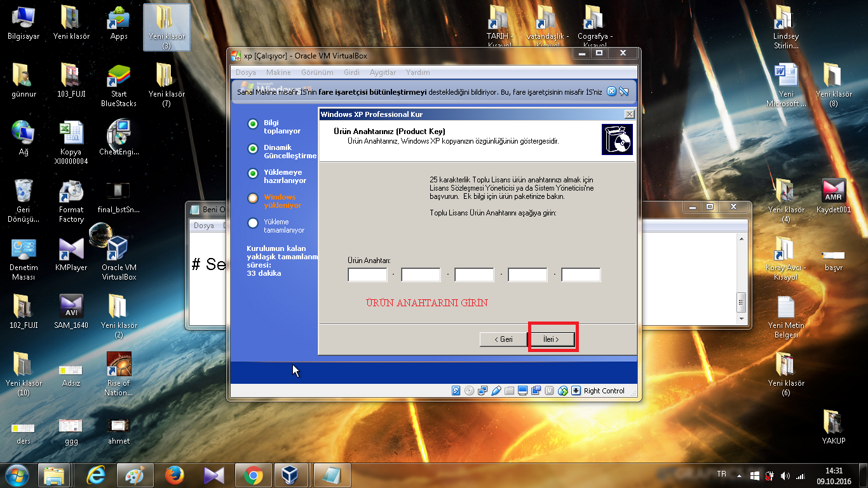Select the Windows yükleniyor step indicator
868x488 pixels.
click(253, 198)
